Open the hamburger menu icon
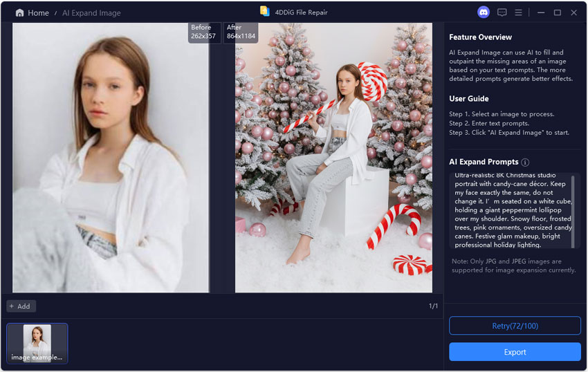 click(518, 12)
